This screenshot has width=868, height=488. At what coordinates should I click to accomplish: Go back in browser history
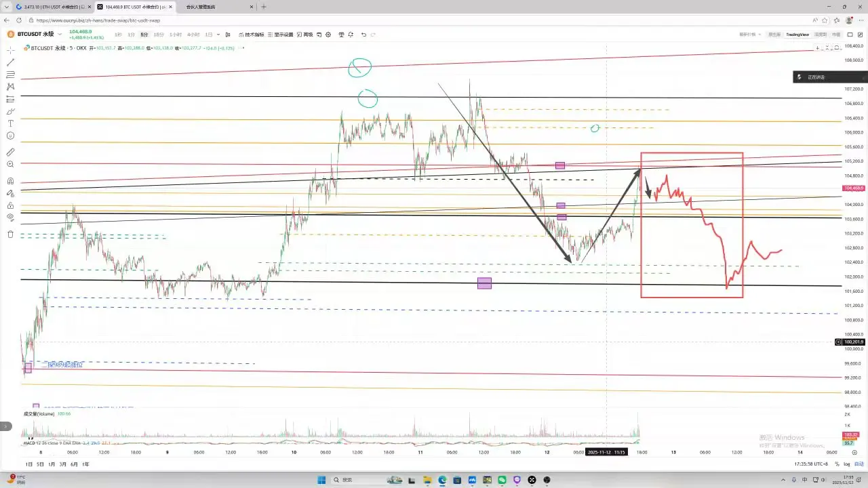(7, 20)
